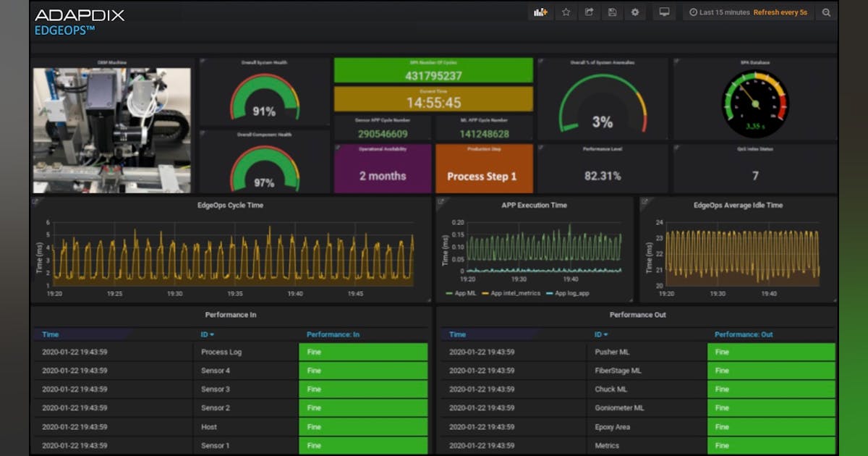
Task: Click the Time column header in Performance Out
Action: pyautogui.click(x=457, y=334)
